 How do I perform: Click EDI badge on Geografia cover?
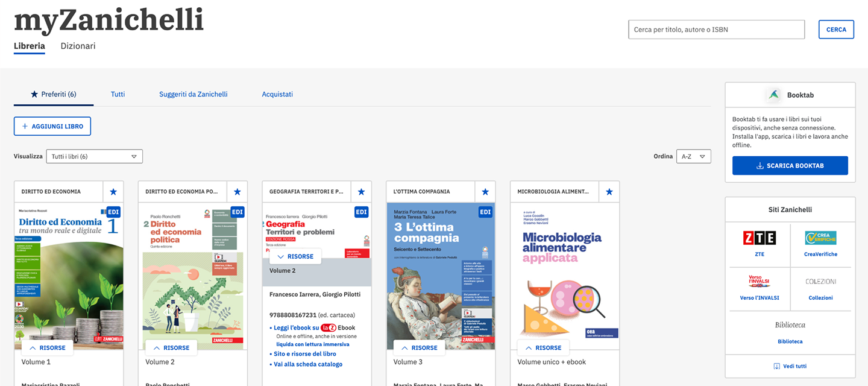coord(362,212)
